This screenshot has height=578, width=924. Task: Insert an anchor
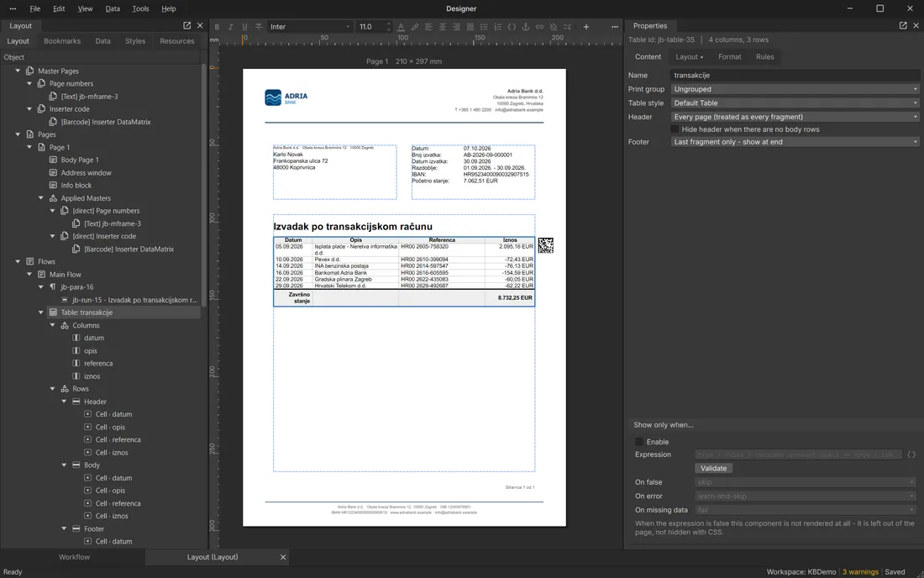pyautogui.click(x=526, y=27)
